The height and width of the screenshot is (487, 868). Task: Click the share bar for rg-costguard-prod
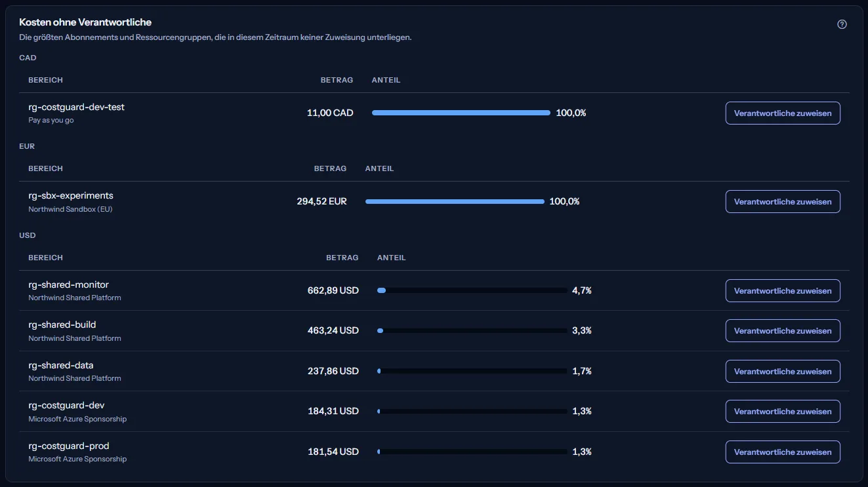pos(472,452)
